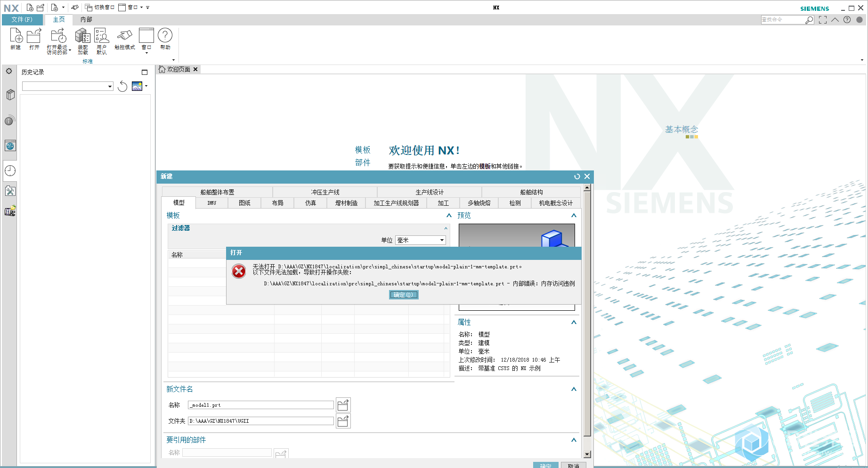Click the 查找命令 command search box
The width and height of the screenshot is (868, 468).
point(783,20)
